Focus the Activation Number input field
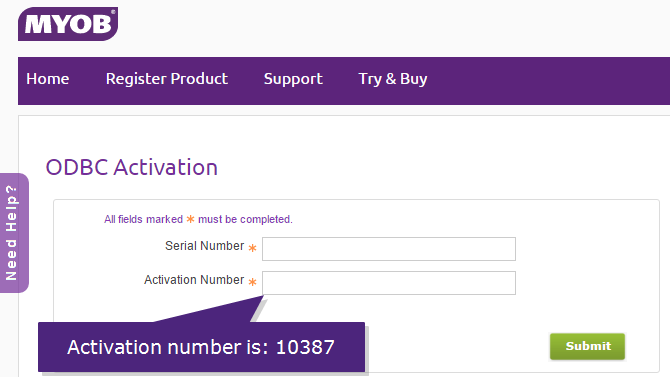 [389, 283]
